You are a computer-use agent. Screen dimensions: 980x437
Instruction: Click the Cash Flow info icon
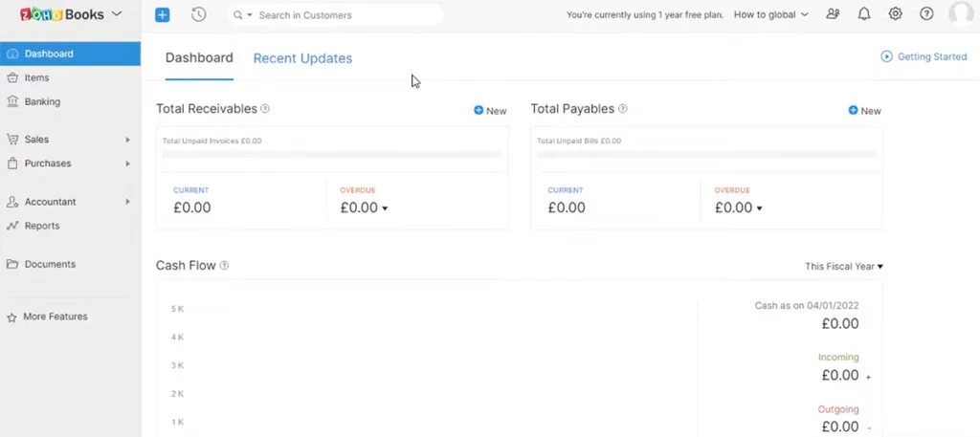(224, 265)
